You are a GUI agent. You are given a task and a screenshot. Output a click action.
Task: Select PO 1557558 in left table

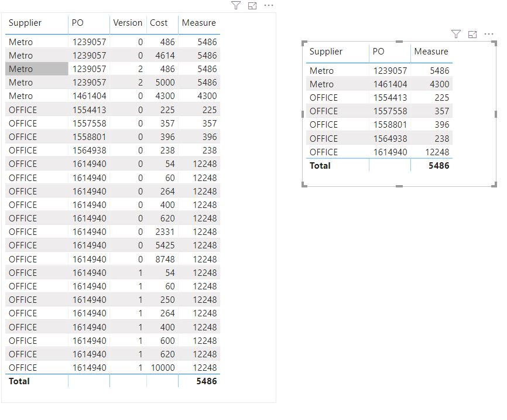(x=89, y=124)
